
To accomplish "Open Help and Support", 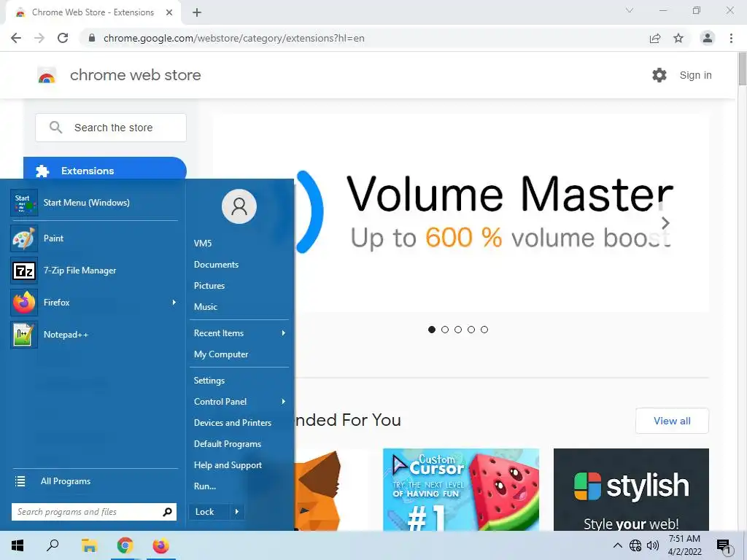I will pos(228,465).
